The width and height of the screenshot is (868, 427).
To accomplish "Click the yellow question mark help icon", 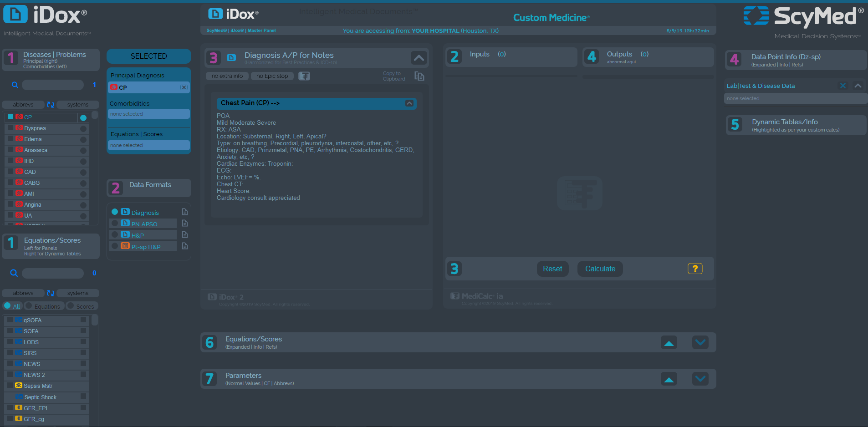I will [x=695, y=269].
